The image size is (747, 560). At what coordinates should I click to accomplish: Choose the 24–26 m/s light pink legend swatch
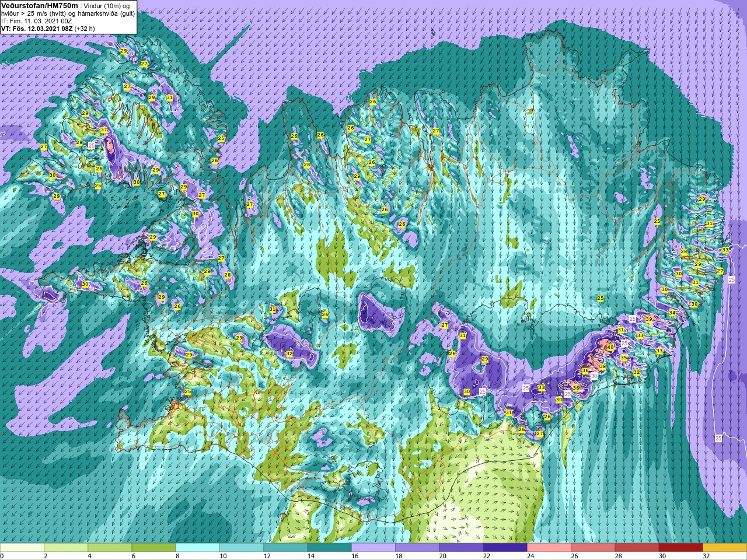[x=549, y=548]
